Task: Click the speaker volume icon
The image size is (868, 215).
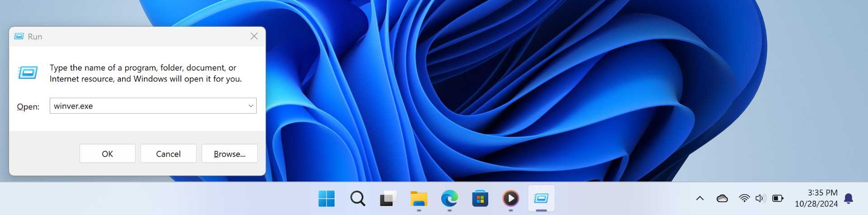Action: point(760,198)
